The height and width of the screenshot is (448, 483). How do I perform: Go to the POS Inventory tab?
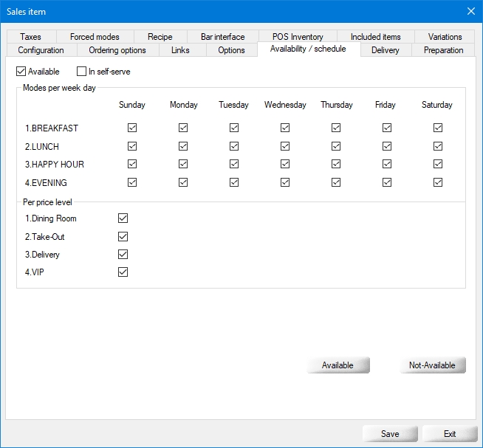[x=297, y=37]
